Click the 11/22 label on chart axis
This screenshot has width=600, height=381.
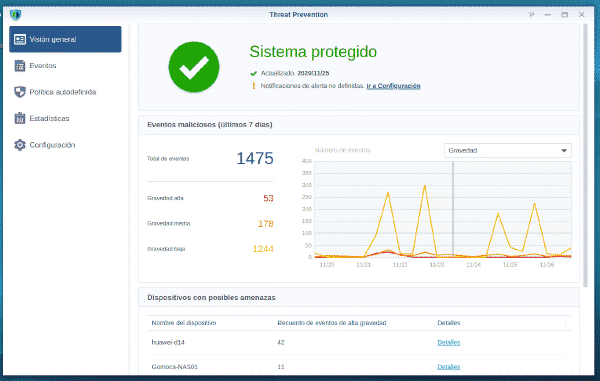click(400, 265)
